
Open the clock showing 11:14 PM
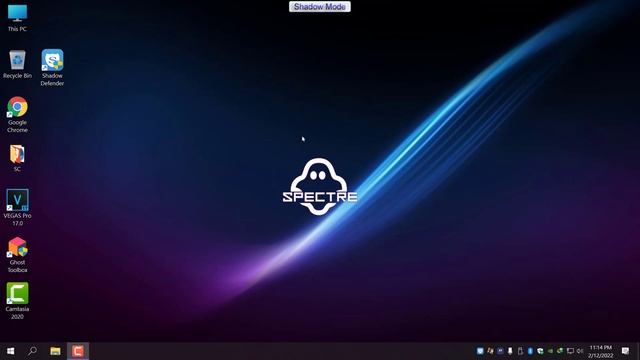pos(601,351)
